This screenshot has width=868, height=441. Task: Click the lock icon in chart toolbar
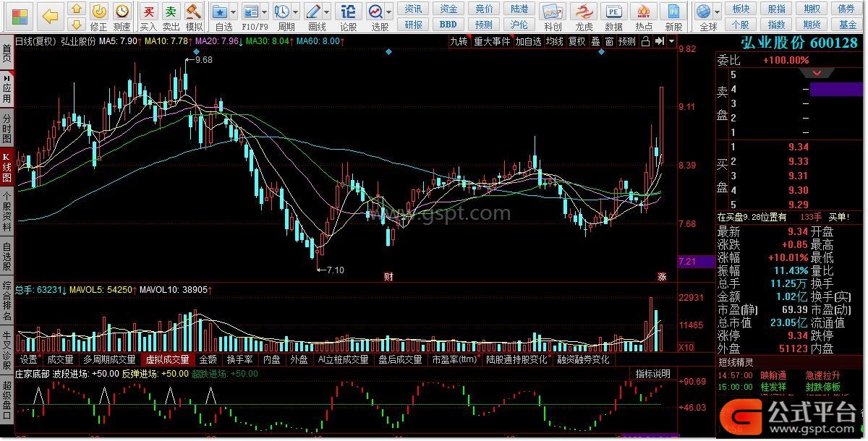646,41
